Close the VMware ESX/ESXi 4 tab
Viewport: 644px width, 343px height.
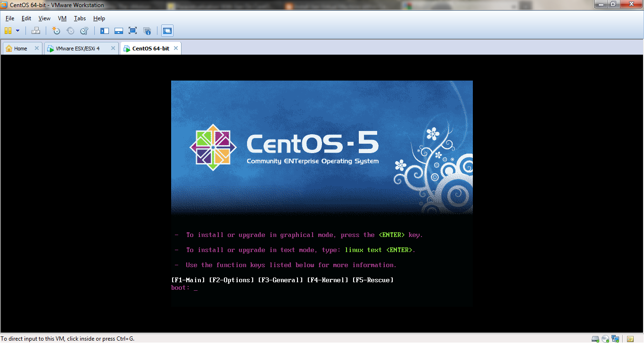113,48
